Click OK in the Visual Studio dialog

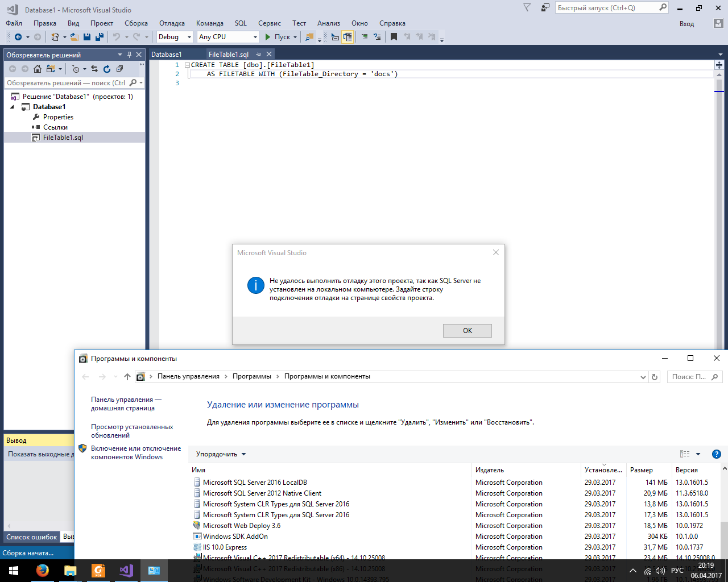pyautogui.click(x=468, y=331)
